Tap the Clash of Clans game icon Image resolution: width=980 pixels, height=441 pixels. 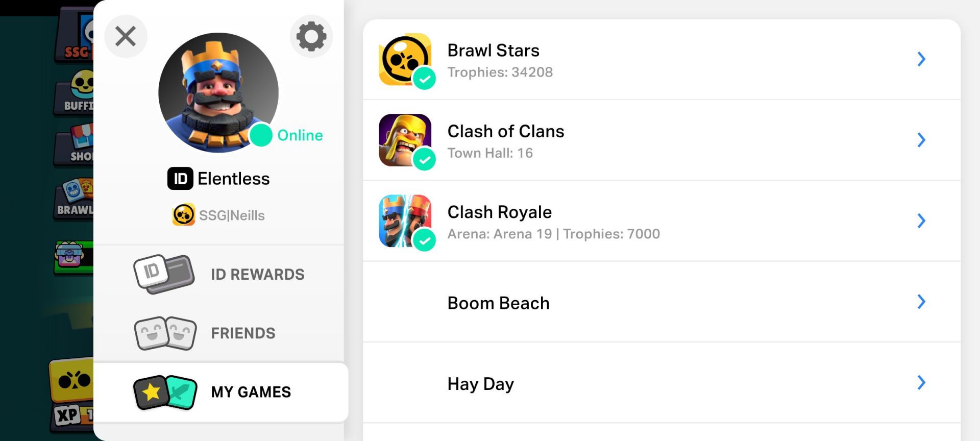pos(405,140)
